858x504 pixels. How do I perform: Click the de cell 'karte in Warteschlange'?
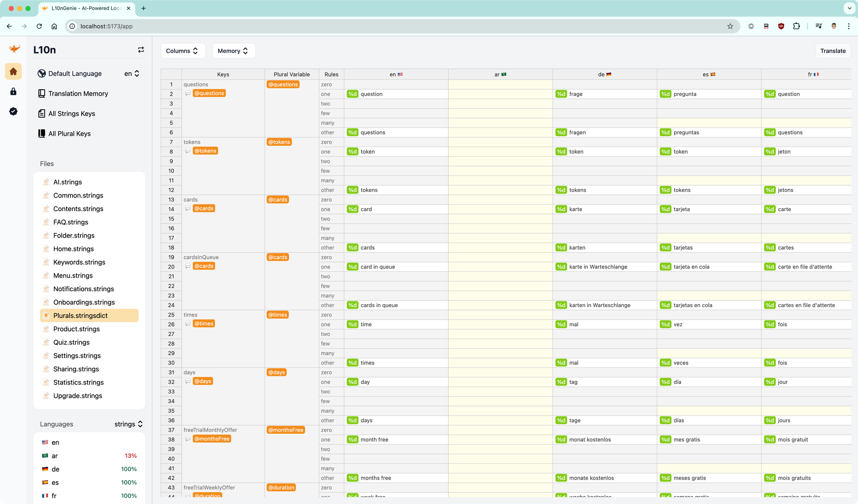pos(605,267)
